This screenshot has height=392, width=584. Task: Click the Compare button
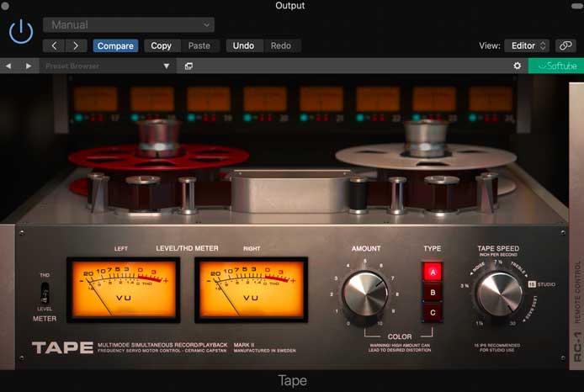(x=115, y=45)
